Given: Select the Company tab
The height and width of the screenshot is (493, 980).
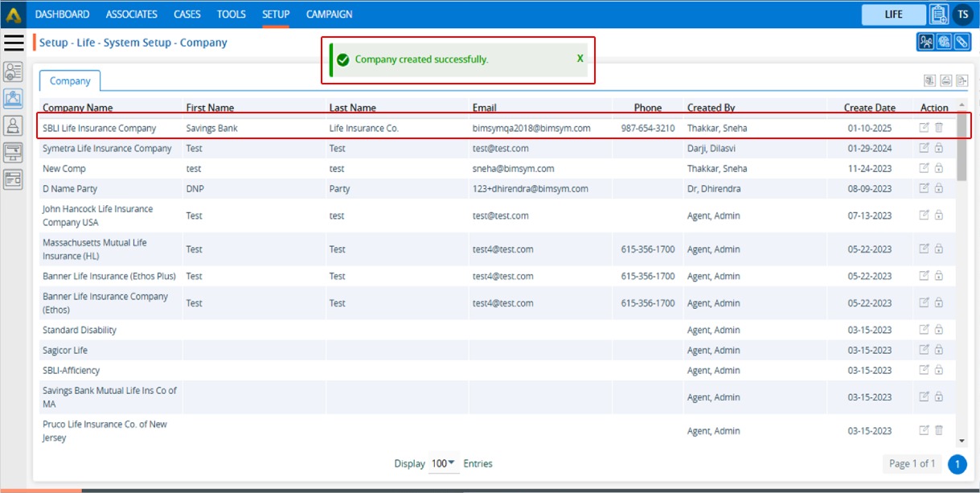Looking at the screenshot, I should 70,80.
